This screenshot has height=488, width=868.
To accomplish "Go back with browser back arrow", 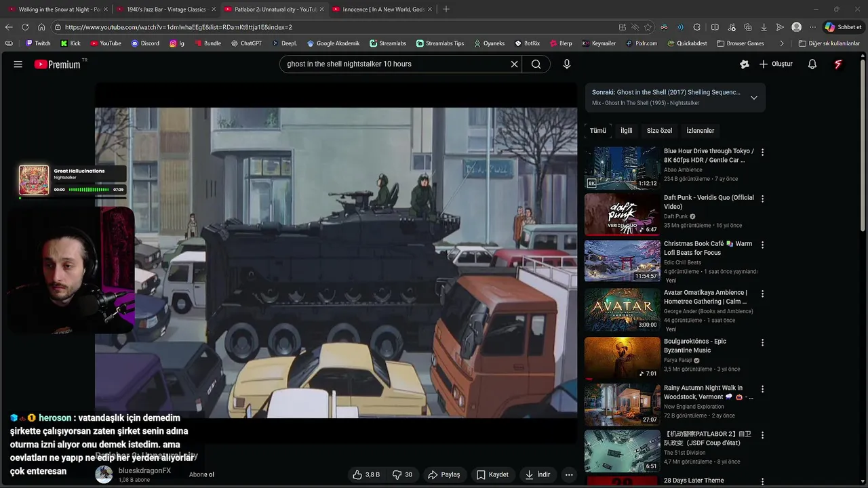I will click(9, 27).
